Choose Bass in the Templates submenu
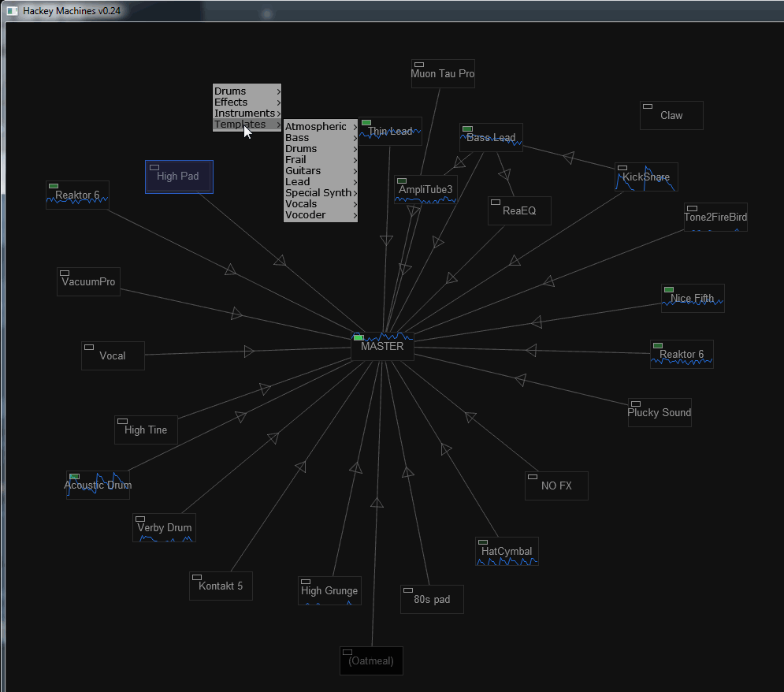The height and width of the screenshot is (692, 784). (321, 137)
